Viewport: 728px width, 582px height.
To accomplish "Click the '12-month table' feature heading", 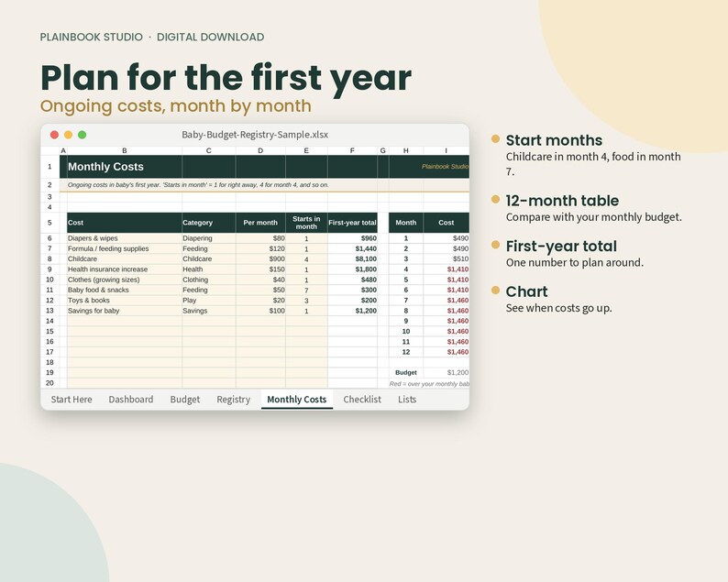I will (562, 201).
